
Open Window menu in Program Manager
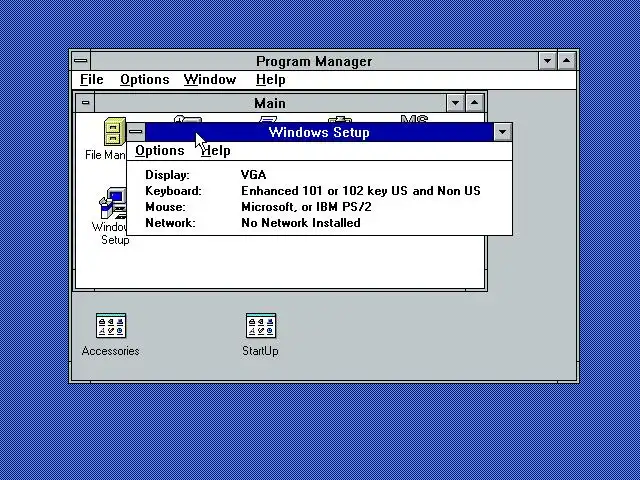coord(210,80)
